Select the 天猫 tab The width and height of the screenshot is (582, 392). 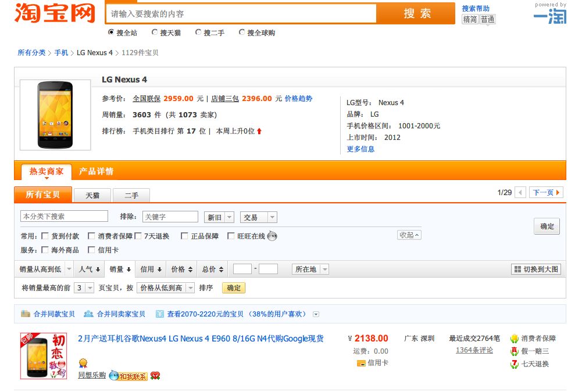coord(92,196)
